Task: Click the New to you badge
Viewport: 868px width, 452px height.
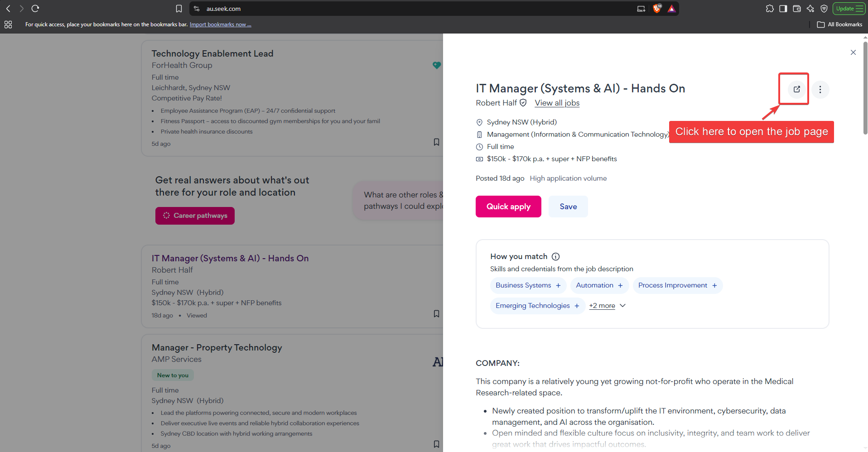Action: [173, 375]
